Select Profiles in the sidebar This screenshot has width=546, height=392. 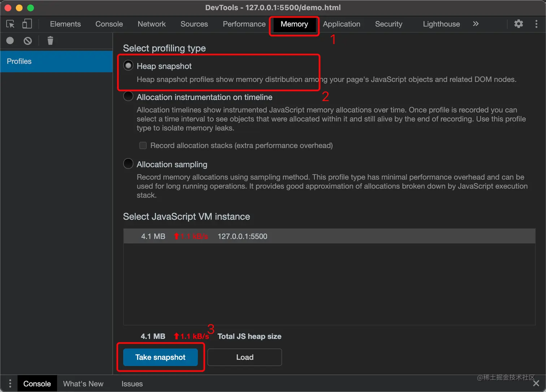tap(56, 61)
